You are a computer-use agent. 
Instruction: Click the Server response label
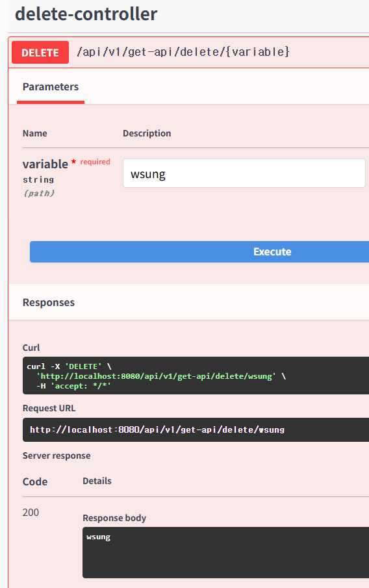click(57, 455)
